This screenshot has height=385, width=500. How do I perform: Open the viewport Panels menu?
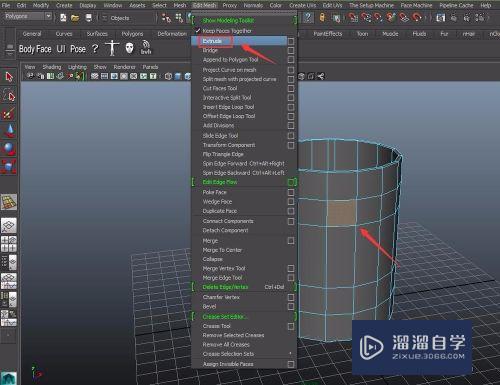(150, 67)
